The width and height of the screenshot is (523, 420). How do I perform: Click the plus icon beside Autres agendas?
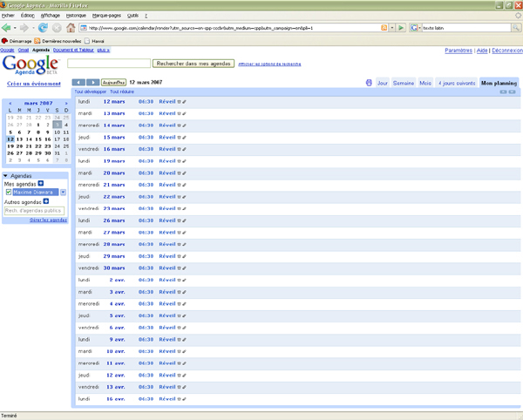pos(46,201)
